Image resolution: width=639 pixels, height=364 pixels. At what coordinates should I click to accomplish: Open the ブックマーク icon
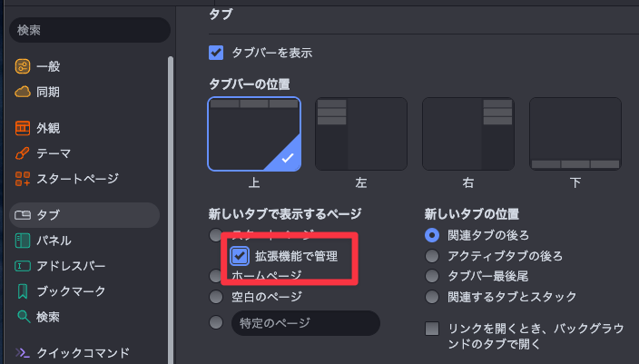(x=23, y=291)
